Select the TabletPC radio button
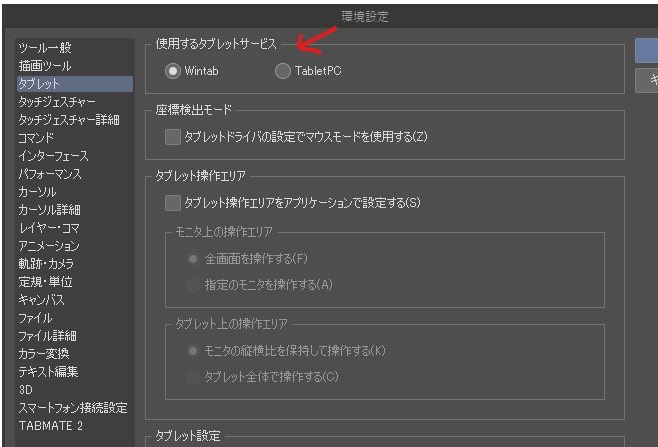658x447 pixels. (x=282, y=71)
